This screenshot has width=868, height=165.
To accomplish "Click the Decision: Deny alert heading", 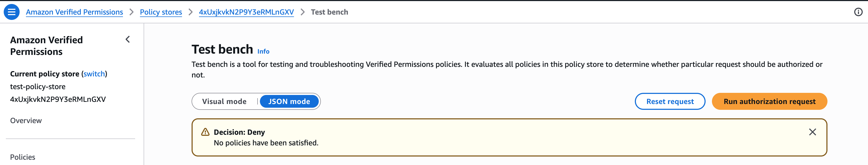I will pyautogui.click(x=239, y=132).
